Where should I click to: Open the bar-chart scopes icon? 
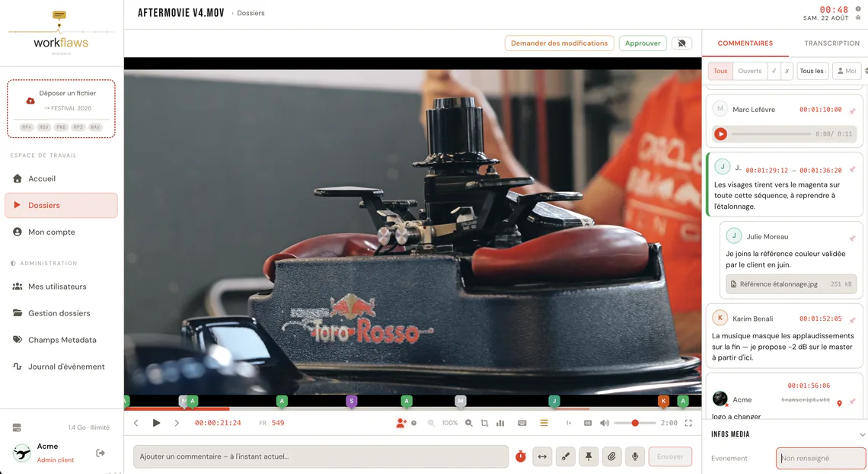[x=500, y=422]
